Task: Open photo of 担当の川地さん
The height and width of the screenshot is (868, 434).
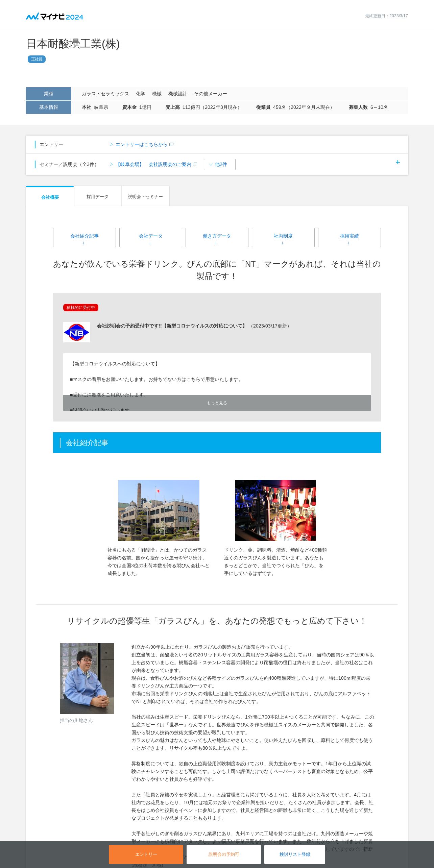Action: pos(87,678)
